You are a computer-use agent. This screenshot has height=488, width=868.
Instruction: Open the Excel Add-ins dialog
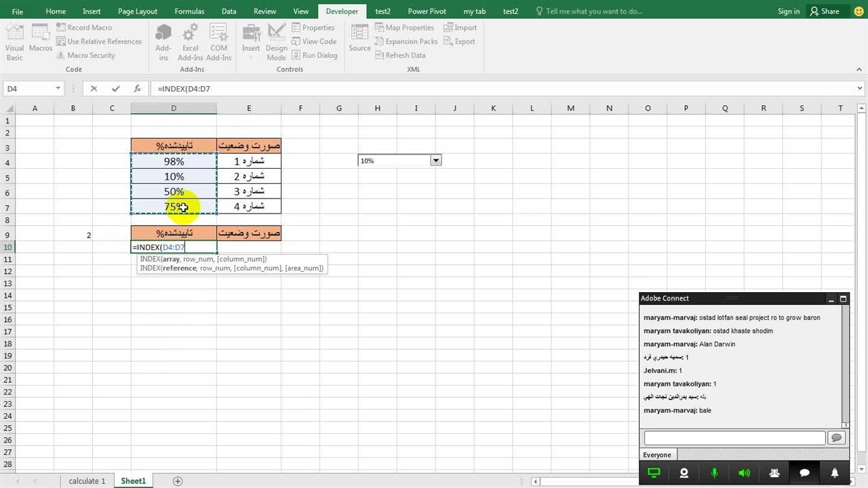coord(191,42)
